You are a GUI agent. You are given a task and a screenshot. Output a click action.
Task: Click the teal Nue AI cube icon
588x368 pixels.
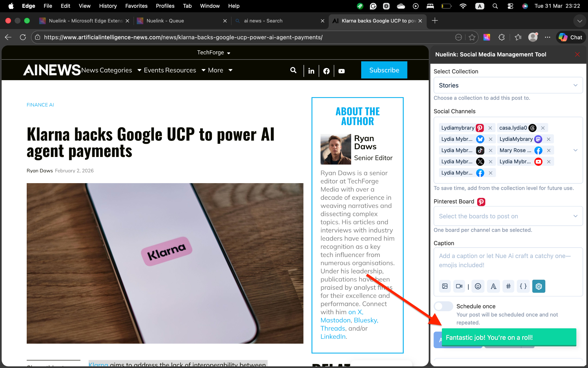(539, 286)
